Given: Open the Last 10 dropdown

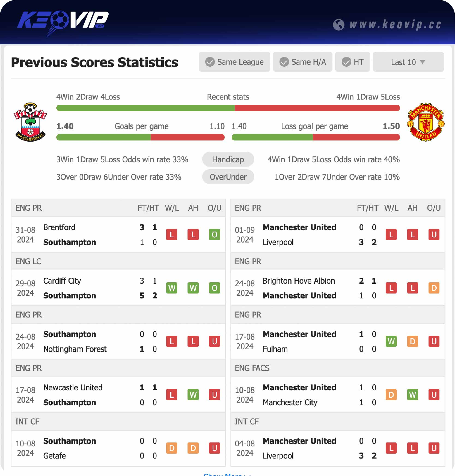Looking at the screenshot, I should 408,62.
